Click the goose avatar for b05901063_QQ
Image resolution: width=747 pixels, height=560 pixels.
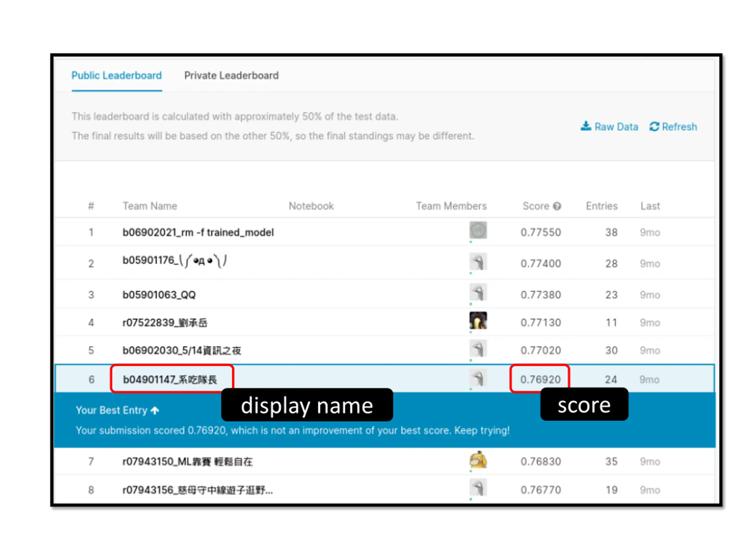[x=478, y=292]
